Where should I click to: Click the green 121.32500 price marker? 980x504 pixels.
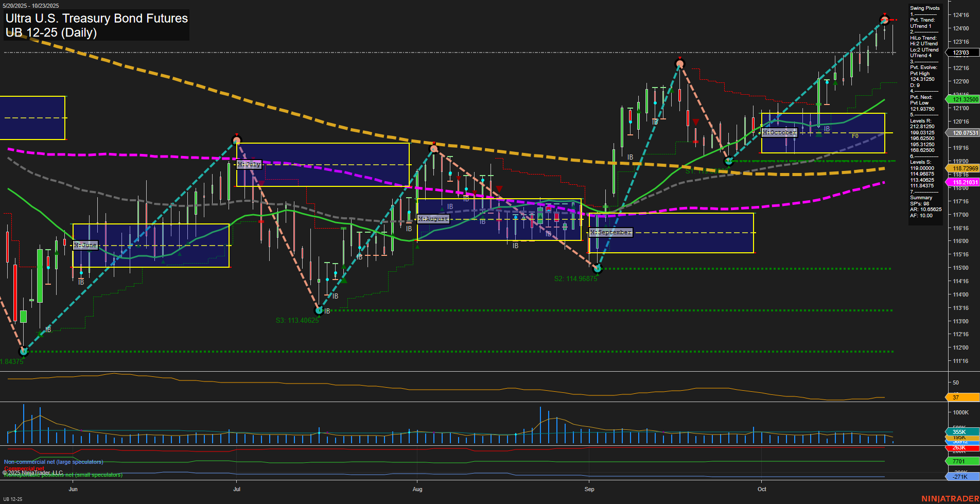962,99
